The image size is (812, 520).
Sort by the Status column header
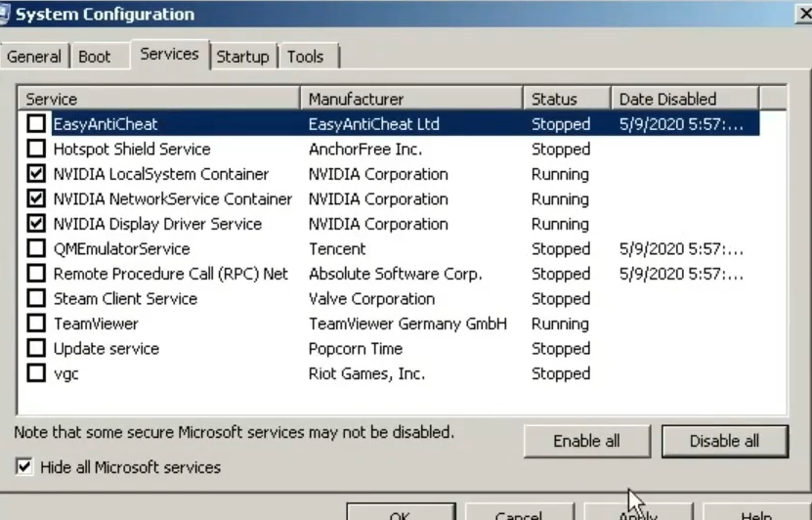(x=567, y=99)
